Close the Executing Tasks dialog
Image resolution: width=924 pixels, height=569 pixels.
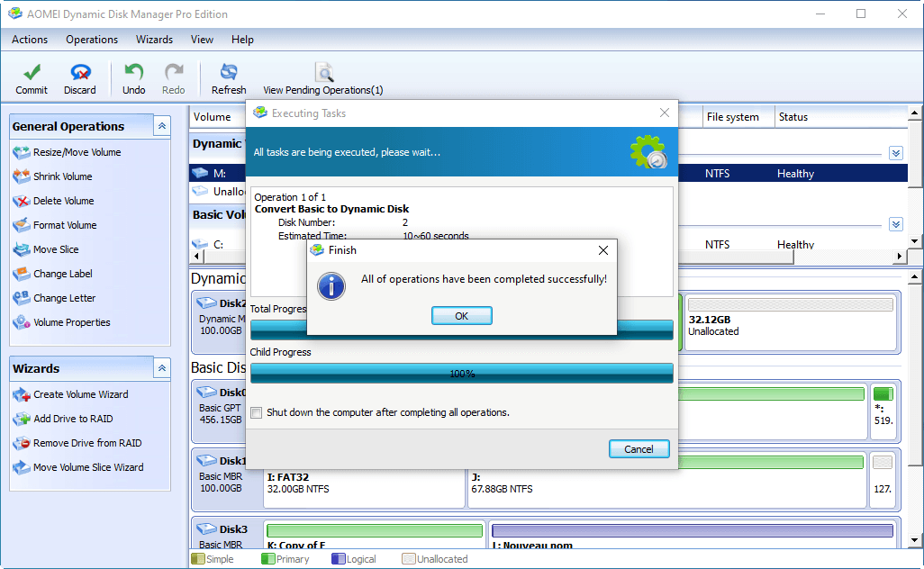click(664, 113)
